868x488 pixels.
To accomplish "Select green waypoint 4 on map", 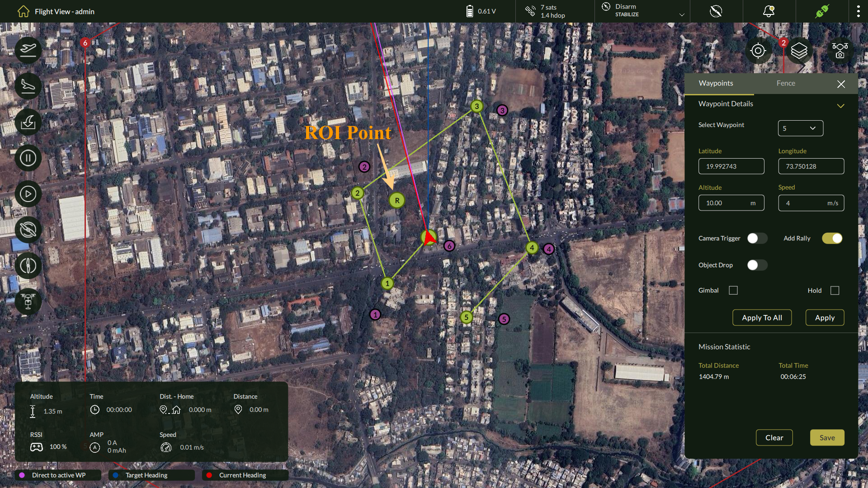I will 532,248.
